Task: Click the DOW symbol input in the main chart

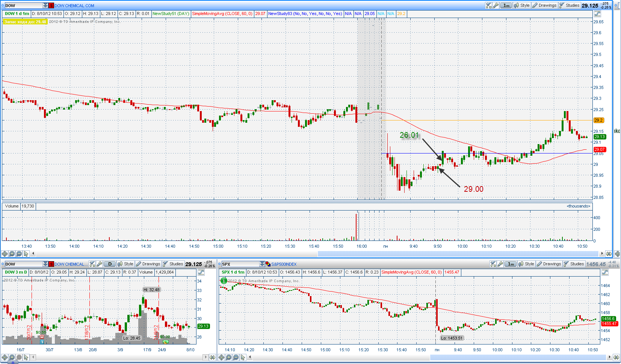Action: tap(23, 6)
